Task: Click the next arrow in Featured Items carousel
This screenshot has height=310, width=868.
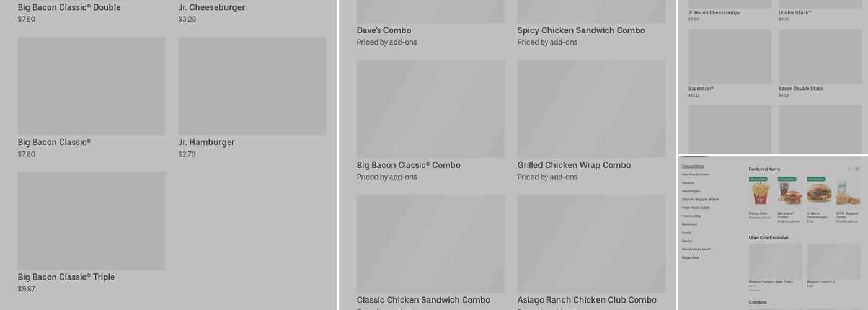Action: (857, 169)
